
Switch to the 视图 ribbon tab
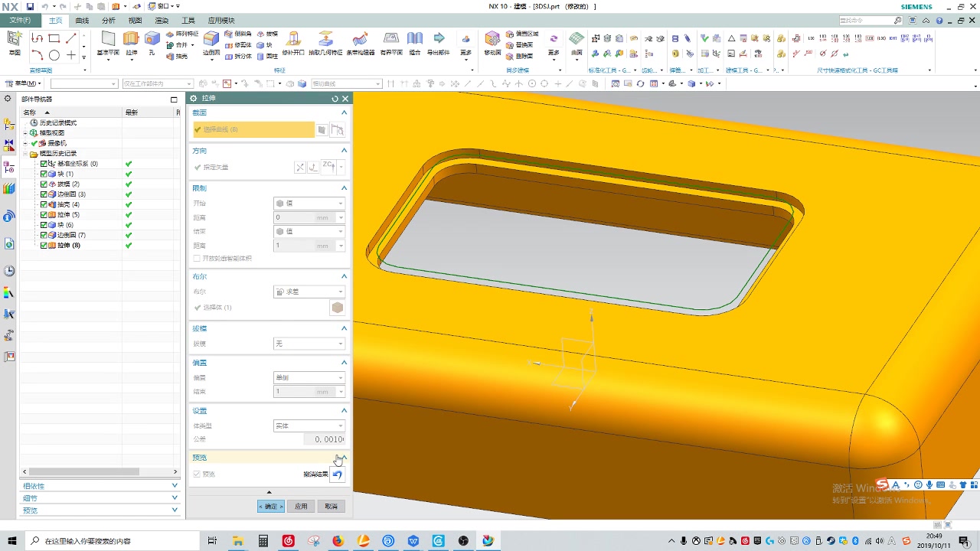click(135, 21)
